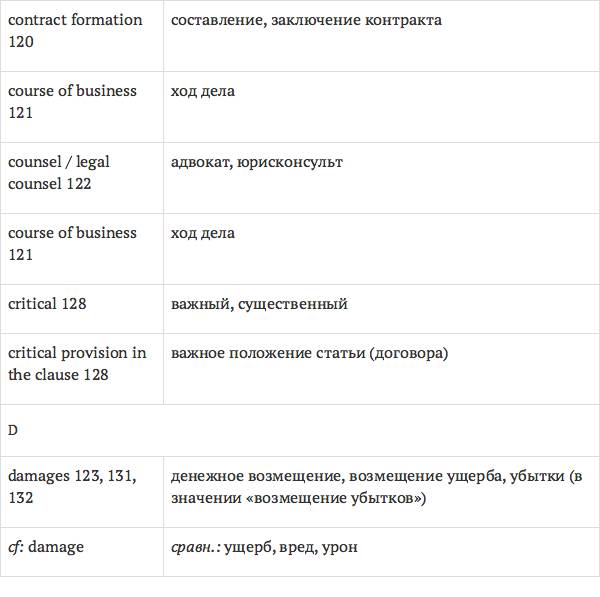Click 'ход дела' directly under the contract row
Image resolution: width=600 pixels, height=597 pixels.
point(203,91)
